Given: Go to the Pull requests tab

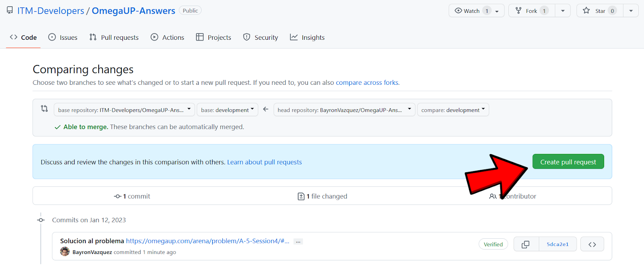Looking at the screenshot, I should coord(114,37).
